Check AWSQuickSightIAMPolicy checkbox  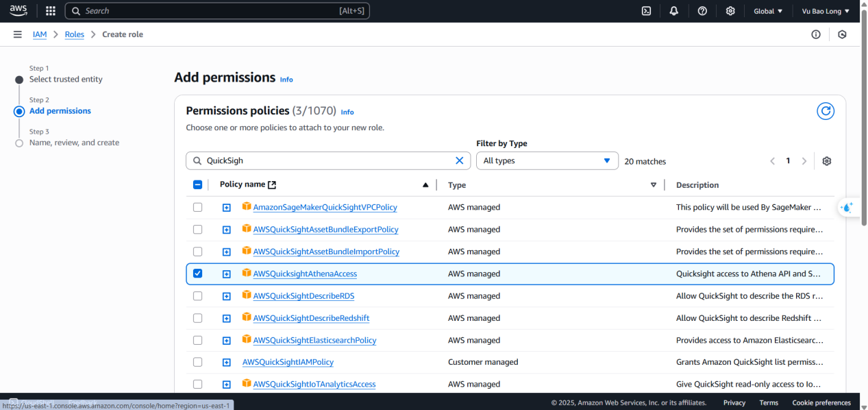tap(198, 362)
